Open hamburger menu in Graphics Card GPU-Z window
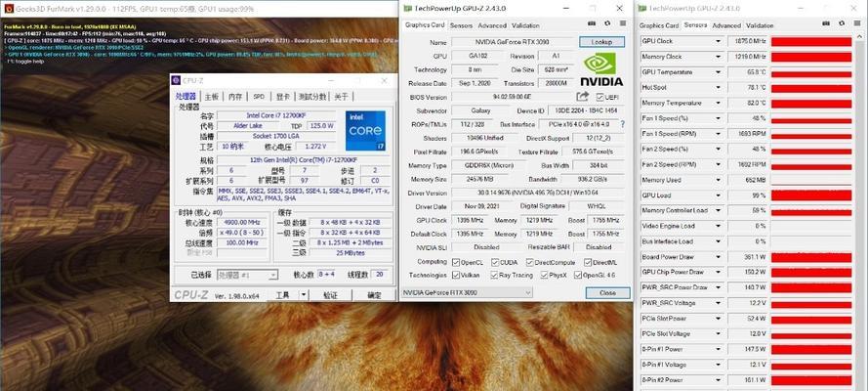This screenshot has width=868, height=391. coord(623,23)
